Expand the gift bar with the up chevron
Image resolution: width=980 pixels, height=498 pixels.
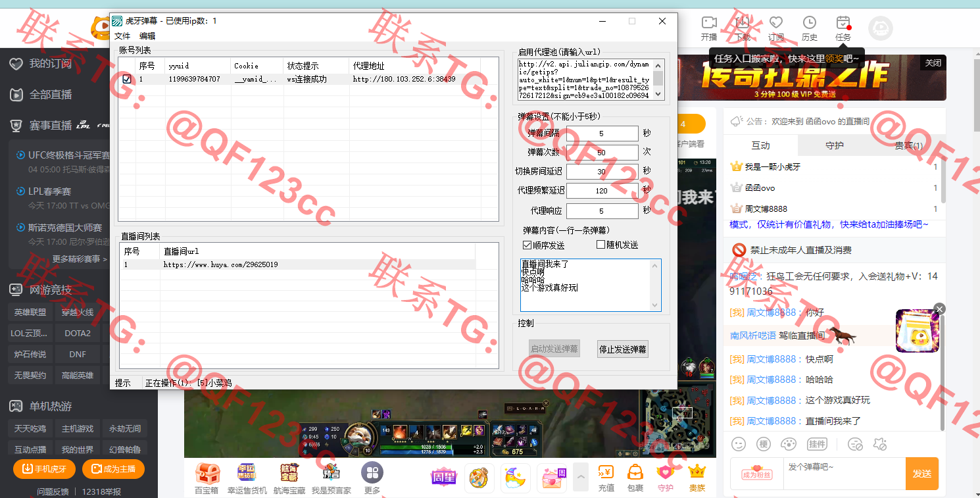(580, 477)
